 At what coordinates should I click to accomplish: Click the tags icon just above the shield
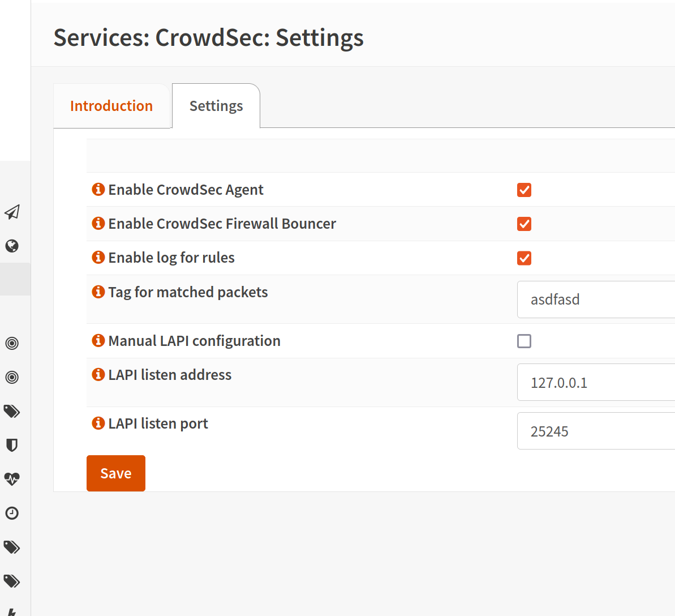[12, 412]
